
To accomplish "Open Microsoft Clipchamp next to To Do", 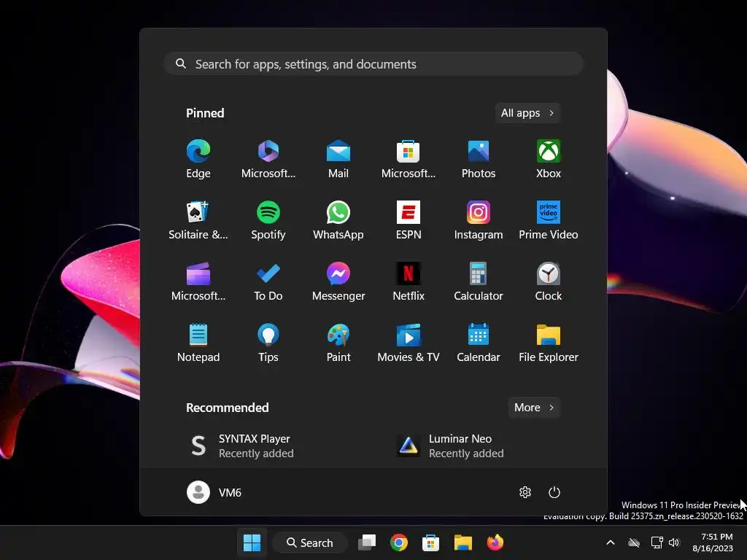I will tap(198, 282).
